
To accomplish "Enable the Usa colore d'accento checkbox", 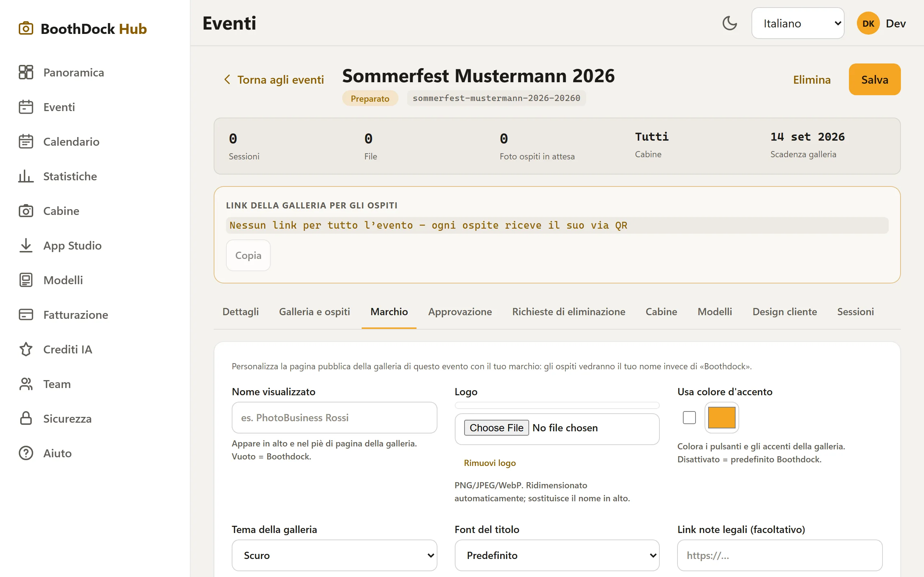I will pos(689,418).
